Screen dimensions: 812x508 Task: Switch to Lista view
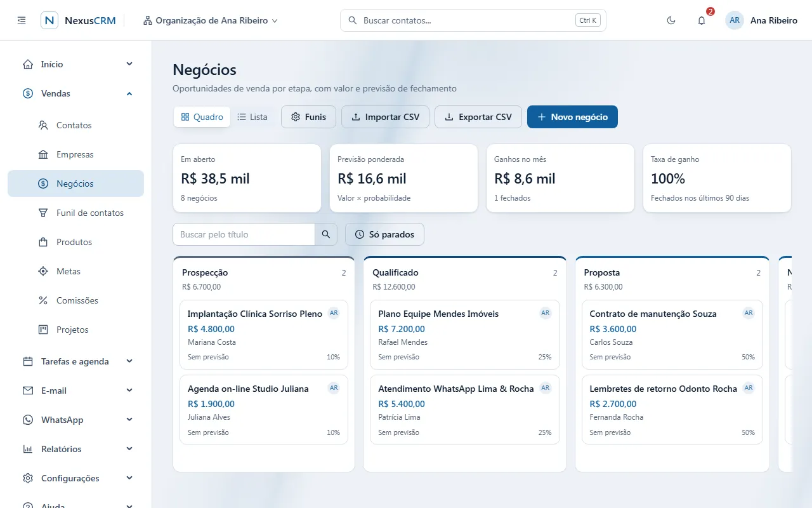click(252, 117)
